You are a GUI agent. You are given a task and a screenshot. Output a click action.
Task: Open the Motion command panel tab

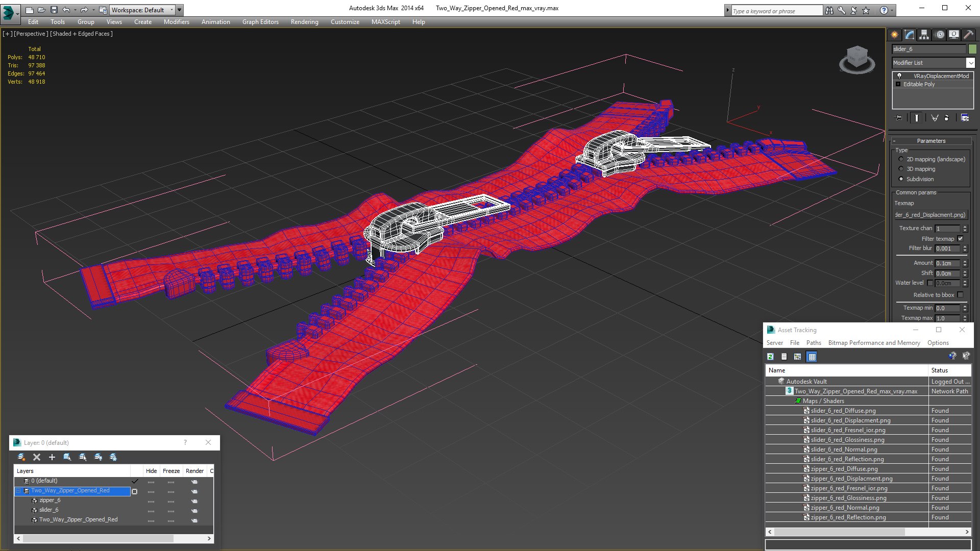click(939, 35)
